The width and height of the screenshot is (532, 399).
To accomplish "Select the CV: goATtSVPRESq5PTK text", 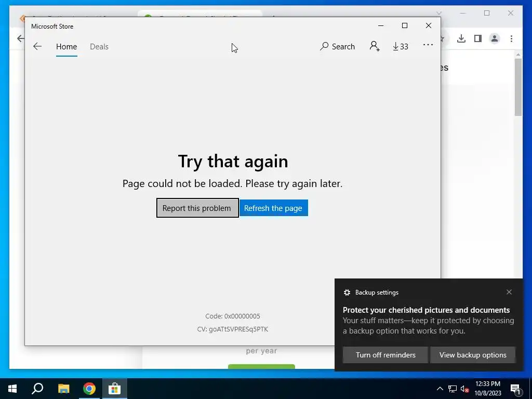I will pyautogui.click(x=233, y=329).
